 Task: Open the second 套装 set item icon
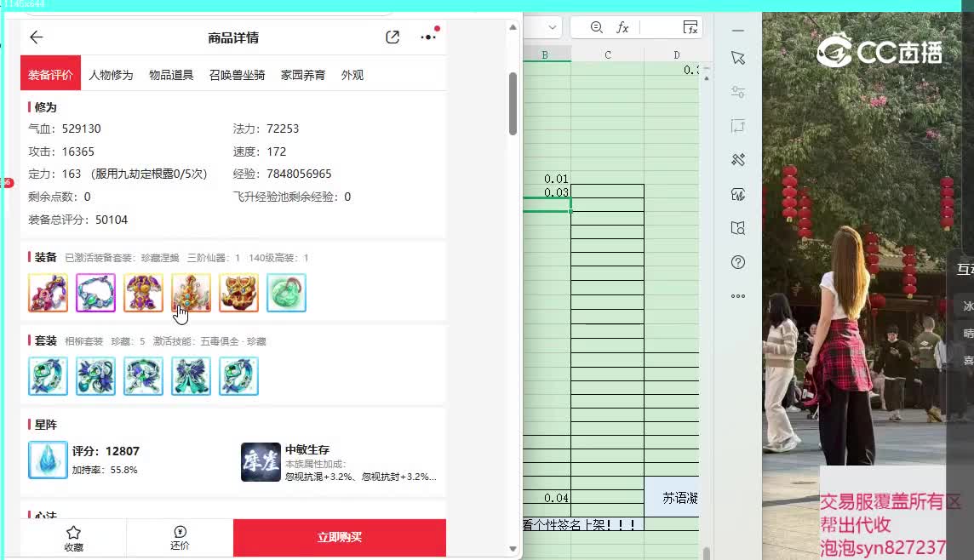coord(95,375)
